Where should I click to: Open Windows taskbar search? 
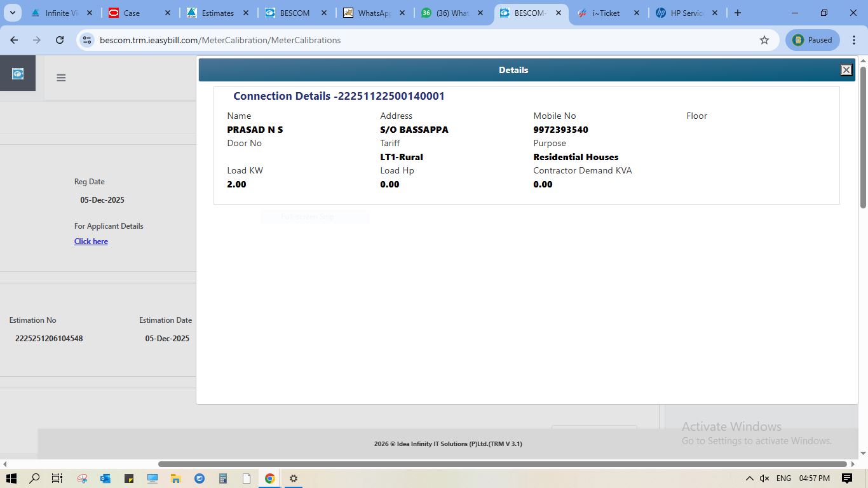34,478
